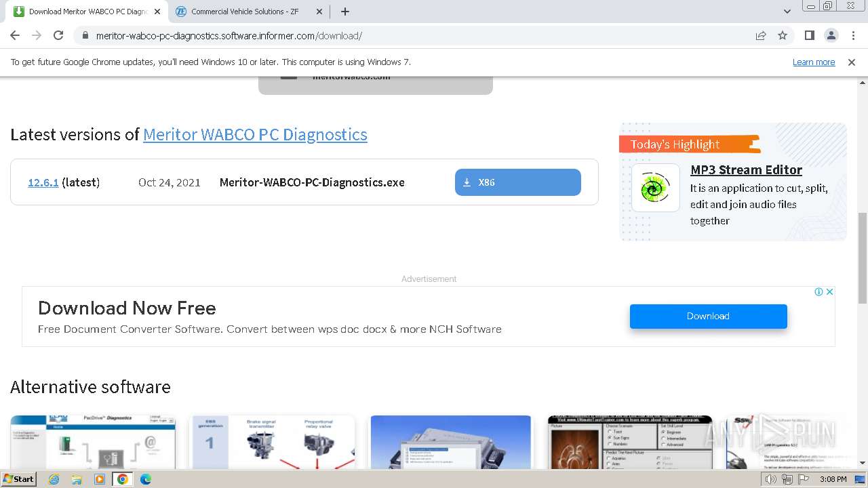The image size is (868, 488).
Task: Open Chrome three-dot menu
Action: [x=853, y=36]
